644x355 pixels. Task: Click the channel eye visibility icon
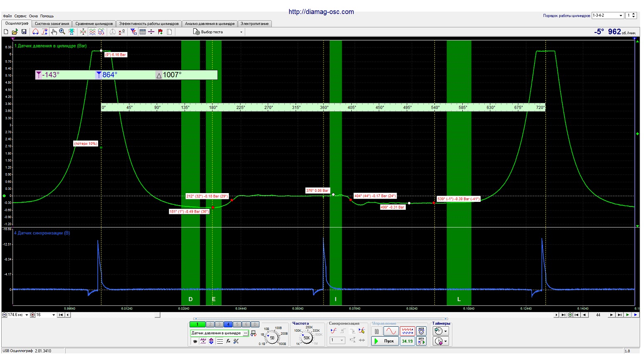coord(195,341)
